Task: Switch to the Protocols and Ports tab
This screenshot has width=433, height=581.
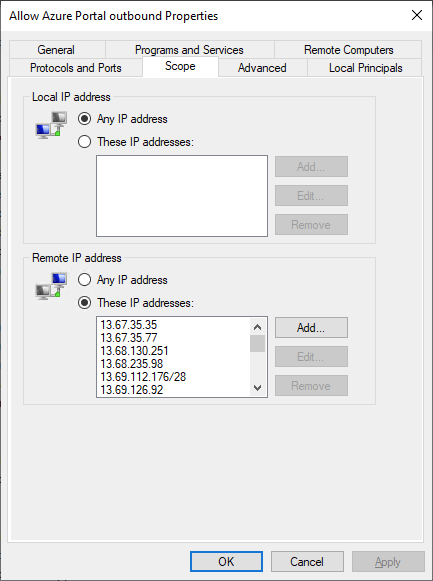Action: (76, 68)
